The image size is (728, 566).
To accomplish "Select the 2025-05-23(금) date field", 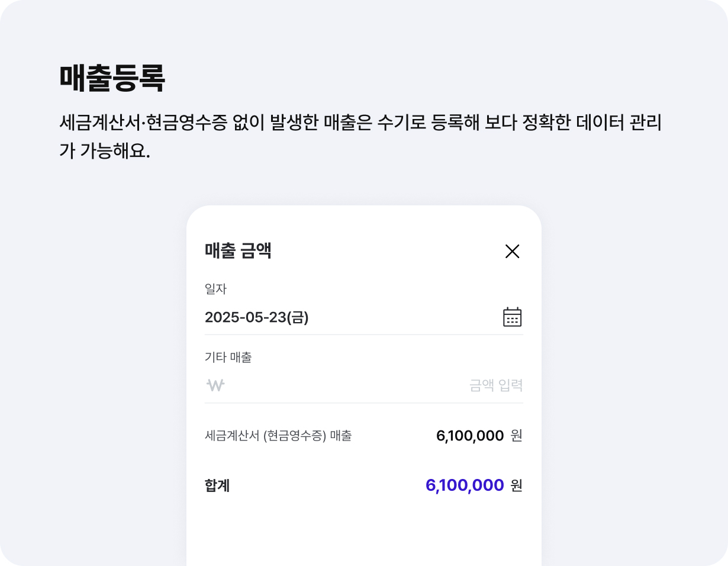I will 257,318.
